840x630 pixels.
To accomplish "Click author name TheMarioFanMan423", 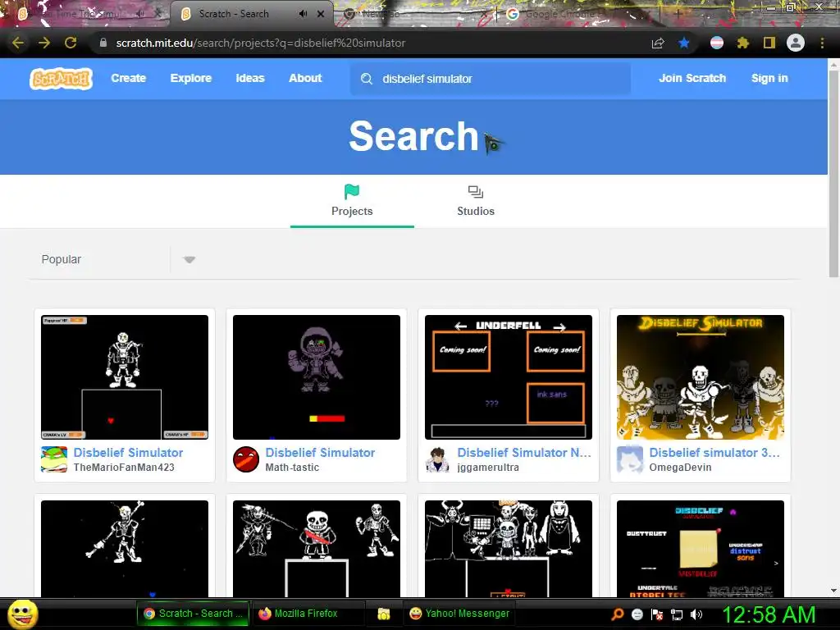I will coord(124,467).
